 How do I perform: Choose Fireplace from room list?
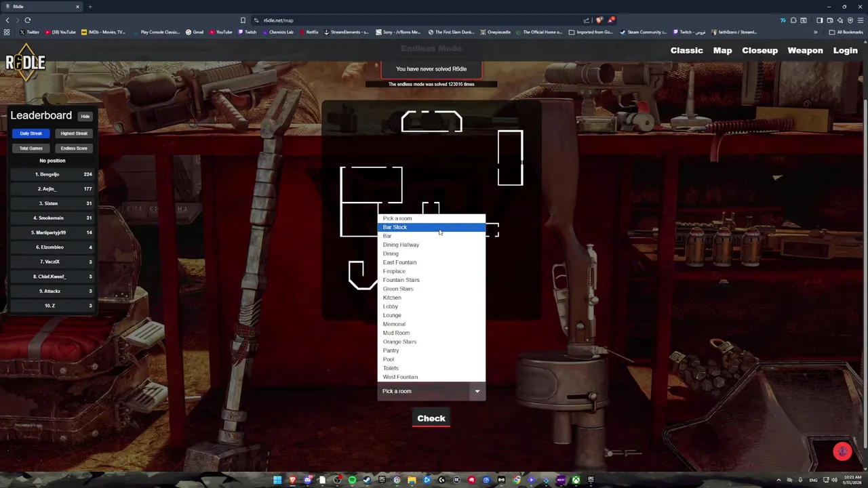[x=431, y=271]
